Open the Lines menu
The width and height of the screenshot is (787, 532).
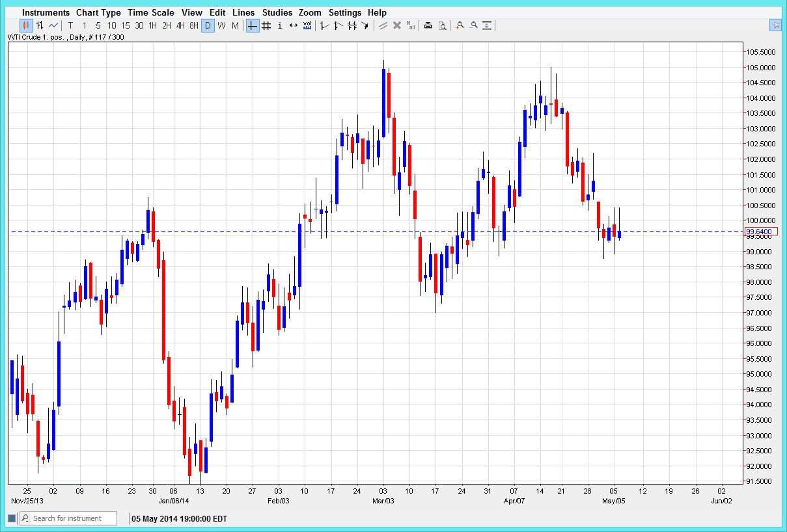[243, 12]
